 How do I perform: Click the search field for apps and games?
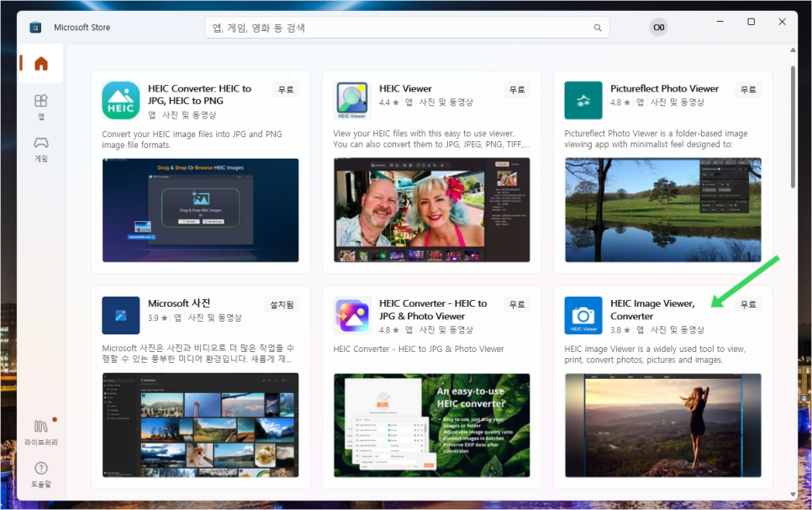[407, 28]
